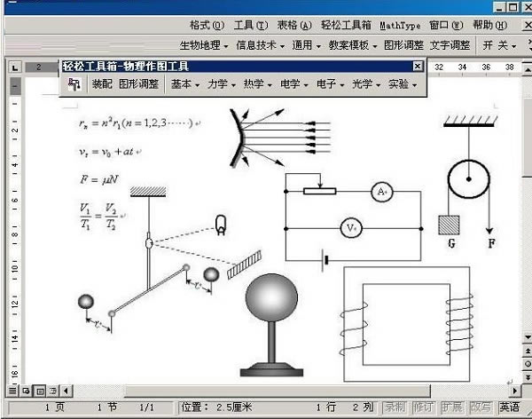Click the 文字调整 button
532x419 pixels.
(450, 45)
